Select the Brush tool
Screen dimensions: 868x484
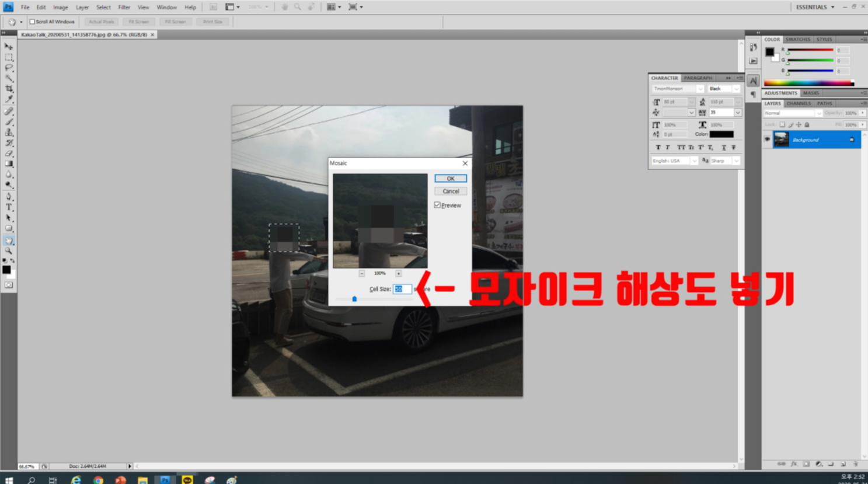tap(9, 121)
